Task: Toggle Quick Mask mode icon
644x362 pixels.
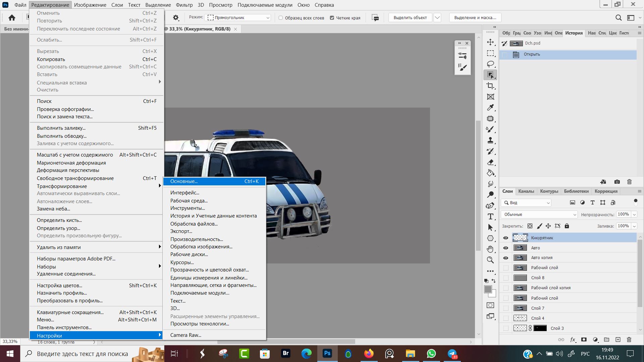Action: 490,305
